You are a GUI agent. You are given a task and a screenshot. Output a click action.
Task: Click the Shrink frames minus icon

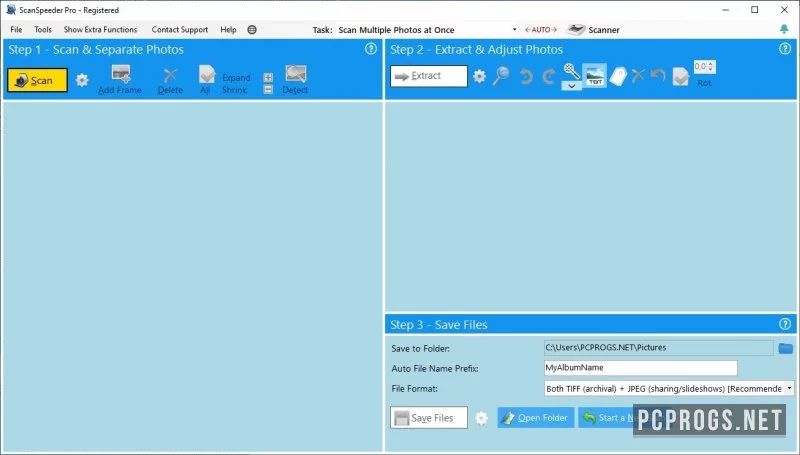point(268,89)
